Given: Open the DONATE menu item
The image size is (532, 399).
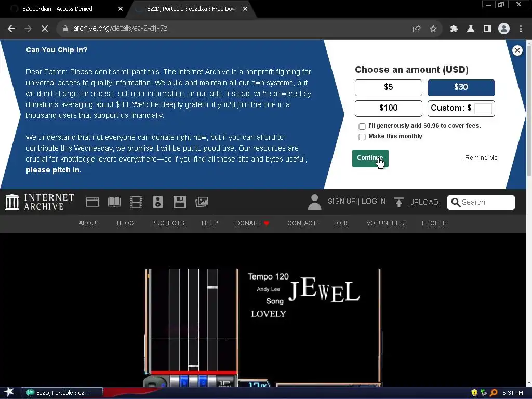Looking at the screenshot, I should [x=248, y=223].
